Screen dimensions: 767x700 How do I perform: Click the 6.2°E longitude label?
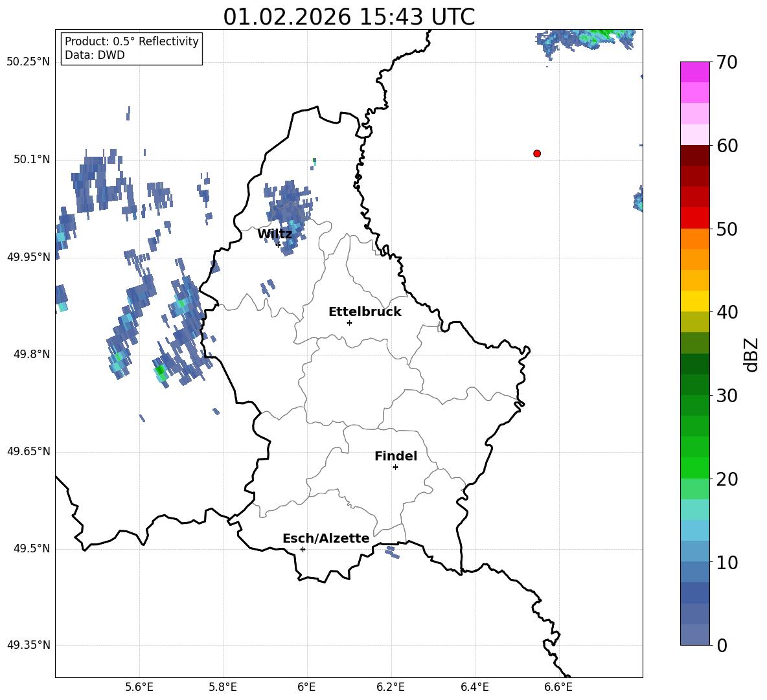pyautogui.click(x=391, y=687)
